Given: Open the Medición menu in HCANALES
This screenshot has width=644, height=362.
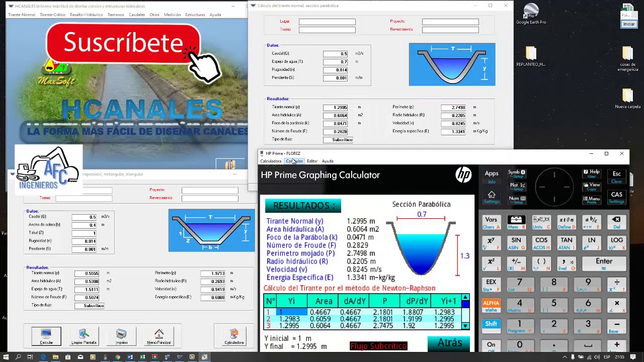Looking at the screenshot, I should click(172, 15).
